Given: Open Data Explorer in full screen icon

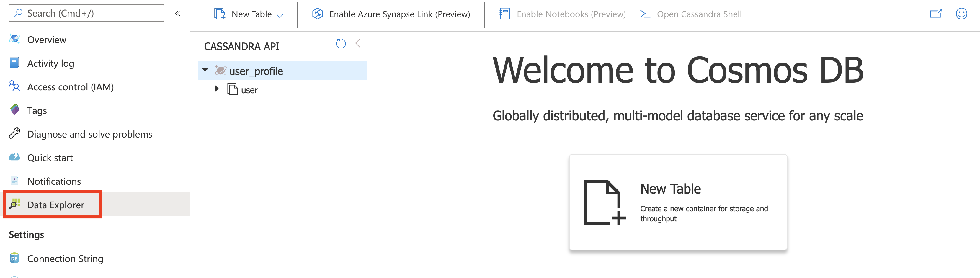Looking at the screenshot, I should click(936, 14).
